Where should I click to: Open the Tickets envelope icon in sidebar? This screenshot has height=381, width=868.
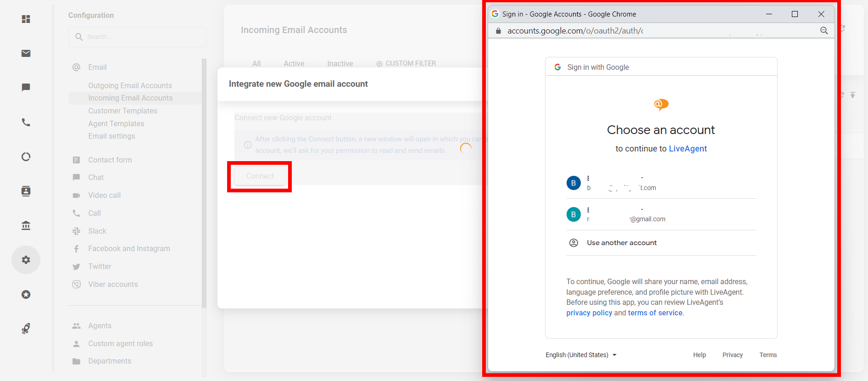(x=26, y=53)
